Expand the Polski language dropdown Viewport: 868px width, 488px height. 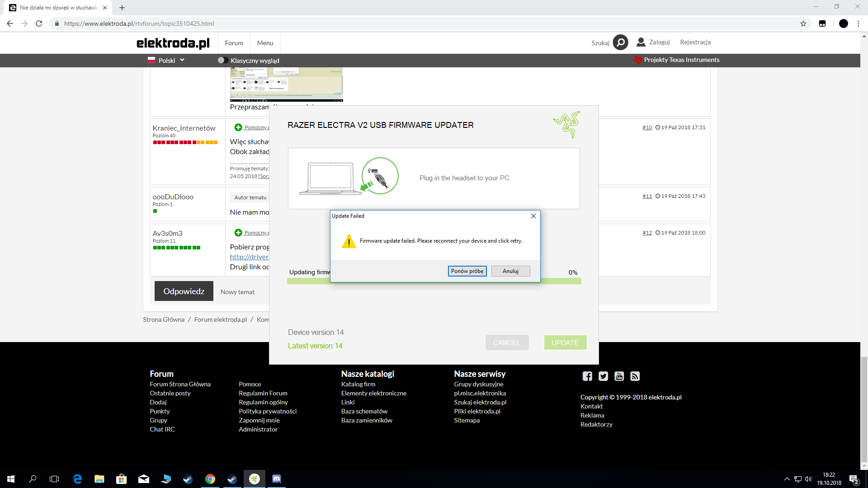click(x=167, y=60)
